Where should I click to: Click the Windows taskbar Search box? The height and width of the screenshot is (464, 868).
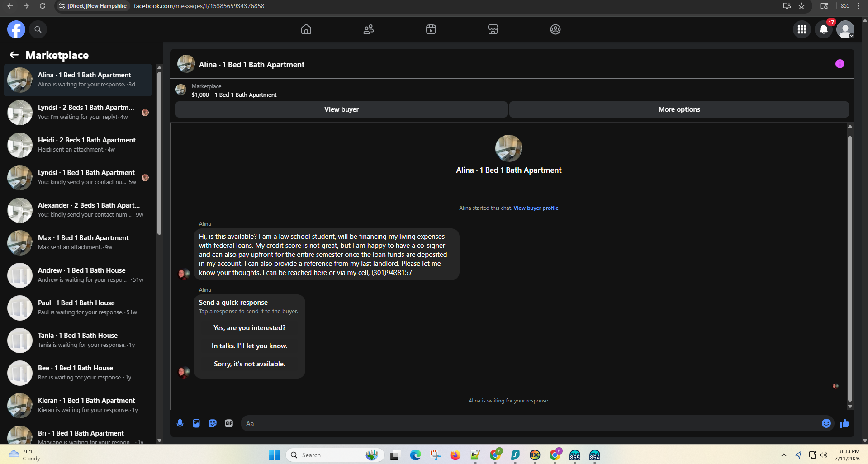point(335,455)
